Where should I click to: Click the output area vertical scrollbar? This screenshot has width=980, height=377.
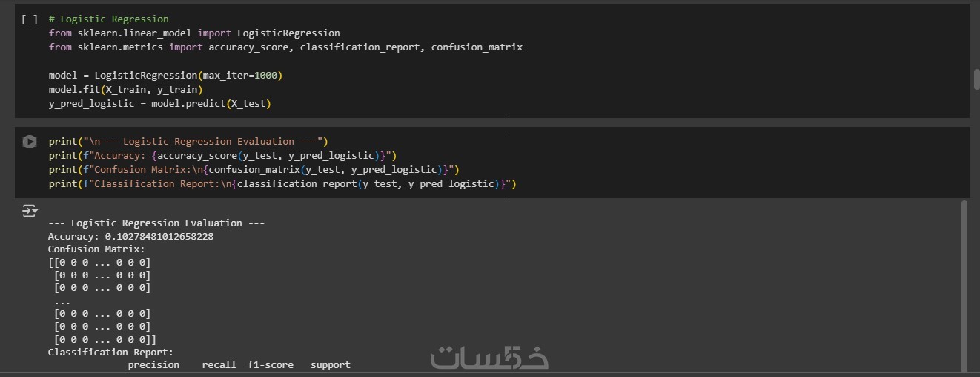click(x=964, y=282)
